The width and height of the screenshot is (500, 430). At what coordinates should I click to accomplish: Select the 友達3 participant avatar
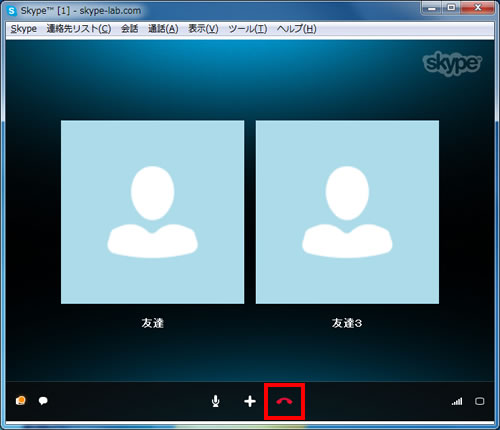click(347, 212)
